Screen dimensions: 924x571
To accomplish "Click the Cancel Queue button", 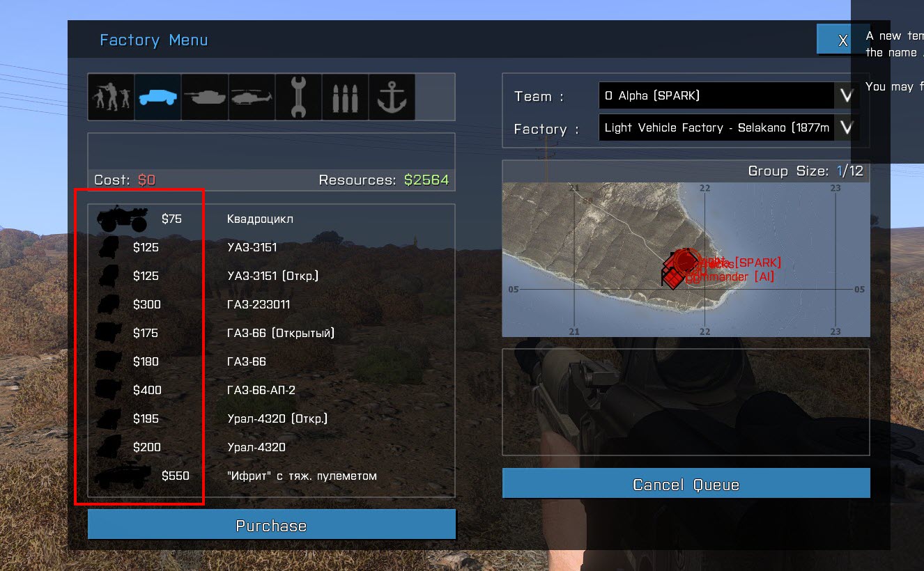I will tap(686, 484).
